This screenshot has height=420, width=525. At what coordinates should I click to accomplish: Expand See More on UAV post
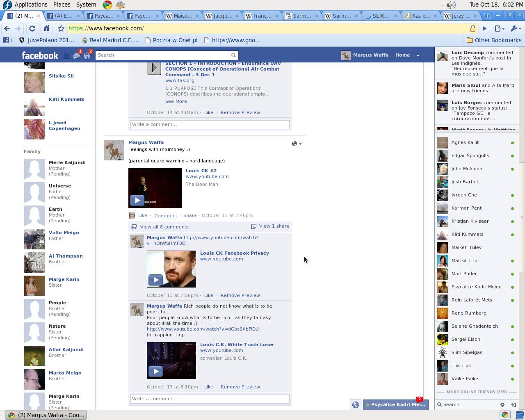click(x=176, y=101)
